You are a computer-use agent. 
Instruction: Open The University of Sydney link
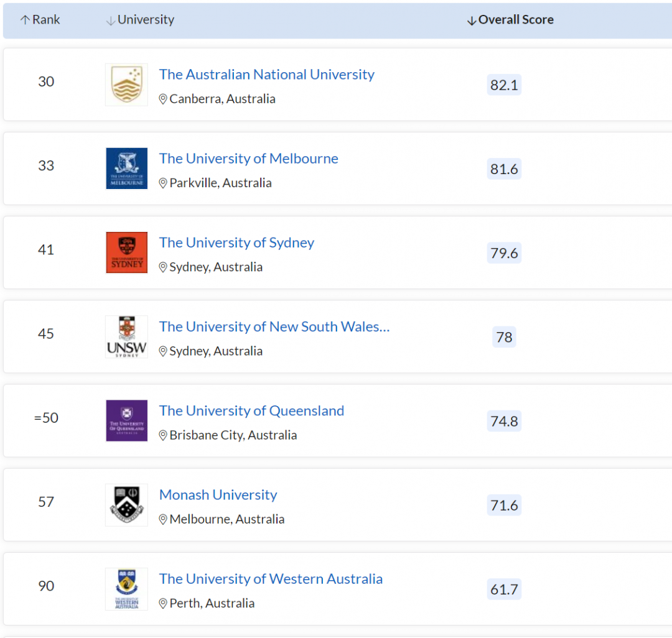click(236, 243)
